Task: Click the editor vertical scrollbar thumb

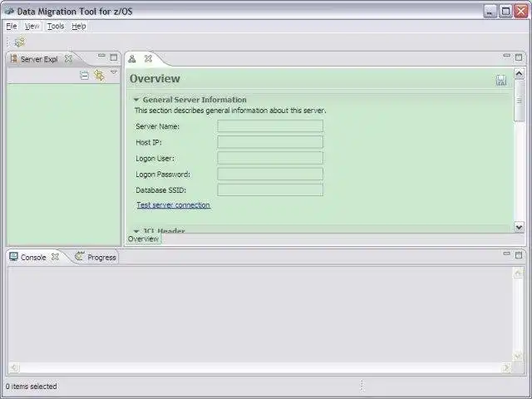Action: 519,100
